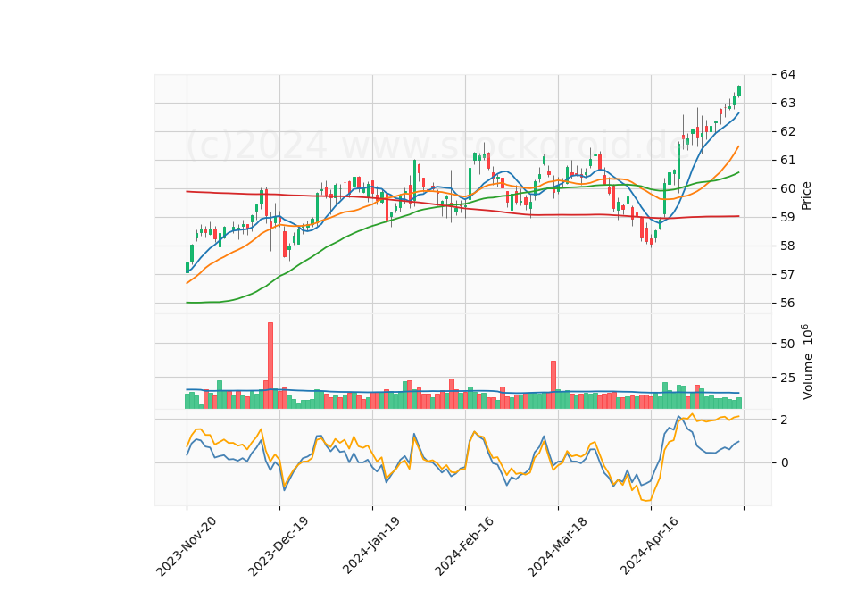The height and width of the screenshot is (616, 857).
Task: Click the 64 price tick label
Action: pyautogui.click(x=787, y=74)
